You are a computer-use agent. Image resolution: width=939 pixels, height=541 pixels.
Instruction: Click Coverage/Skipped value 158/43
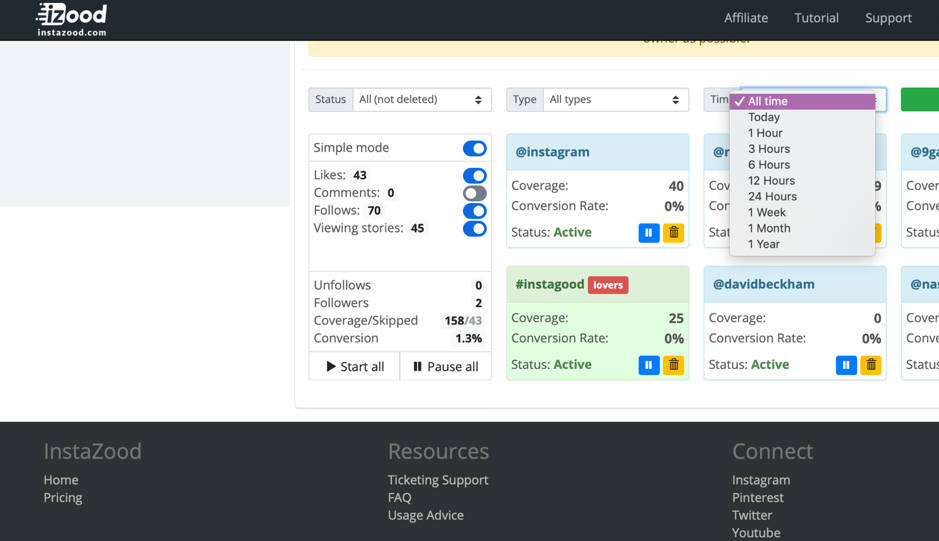[463, 321]
